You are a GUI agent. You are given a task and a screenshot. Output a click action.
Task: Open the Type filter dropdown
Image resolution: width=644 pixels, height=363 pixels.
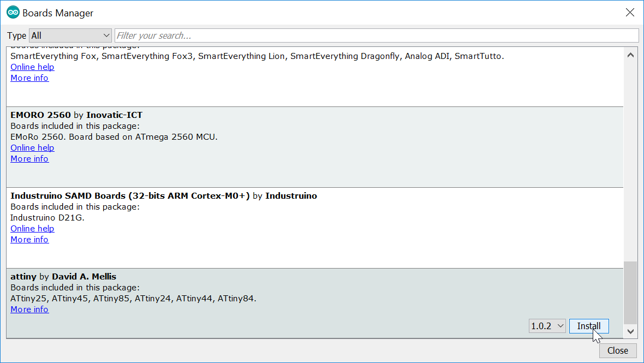pyautogui.click(x=70, y=35)
